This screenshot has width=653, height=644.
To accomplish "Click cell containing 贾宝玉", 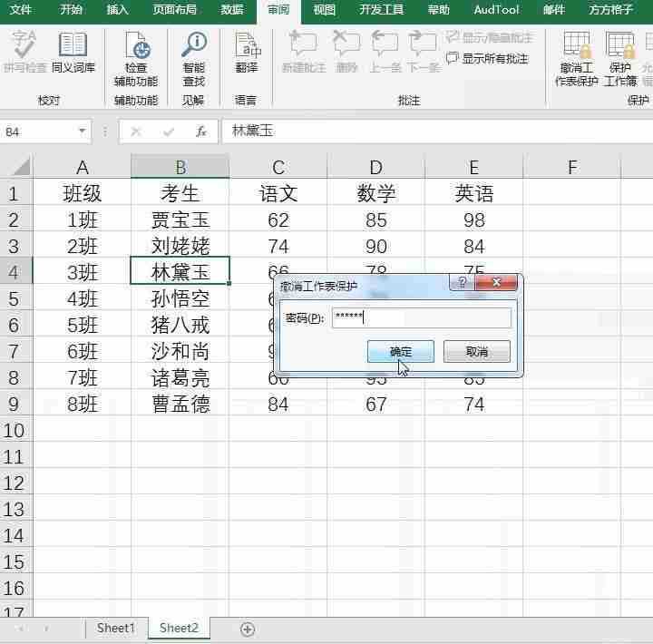I will [180, 220].
